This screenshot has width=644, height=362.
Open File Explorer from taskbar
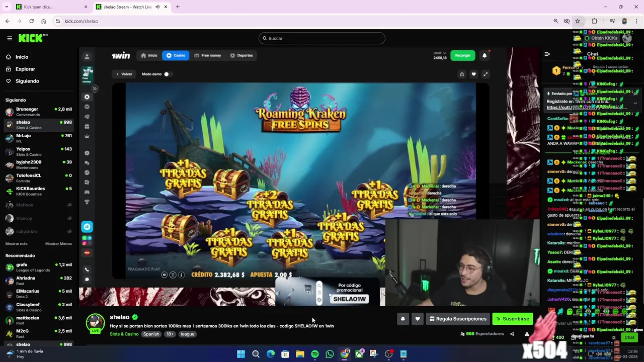[x=300, y=354]
